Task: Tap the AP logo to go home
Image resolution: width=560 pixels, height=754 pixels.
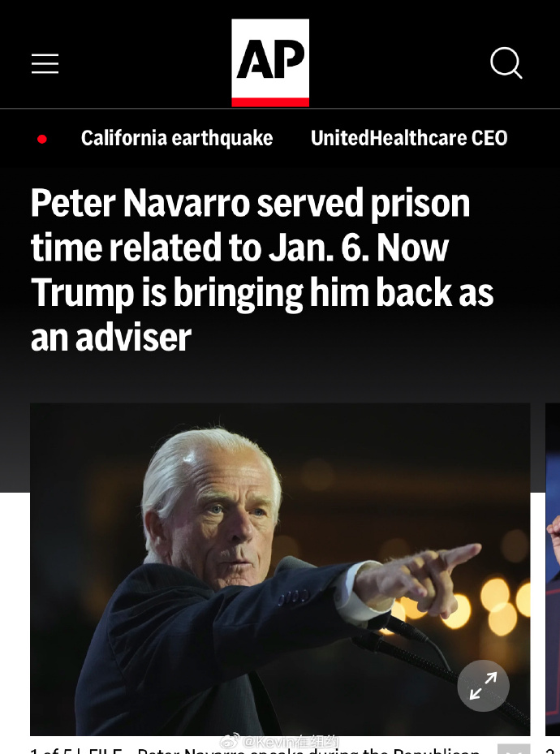Action: pyautogui.click(x=270, y=62)
